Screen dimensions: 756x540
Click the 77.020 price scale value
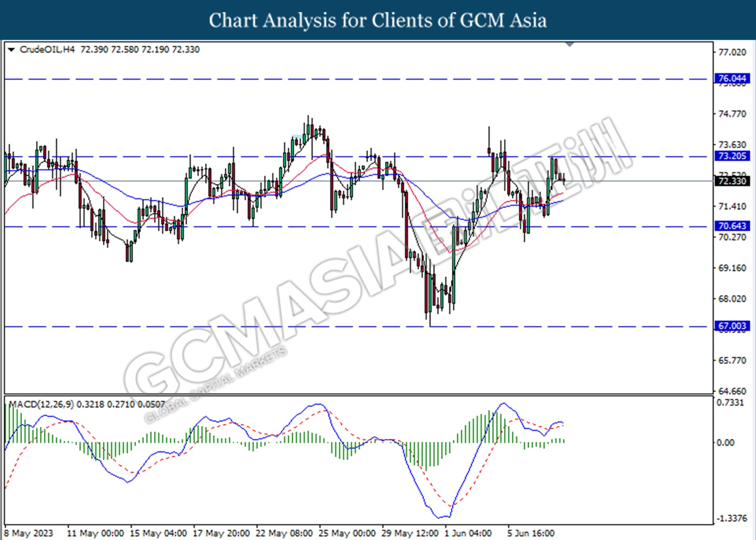(x=732, y=52)
